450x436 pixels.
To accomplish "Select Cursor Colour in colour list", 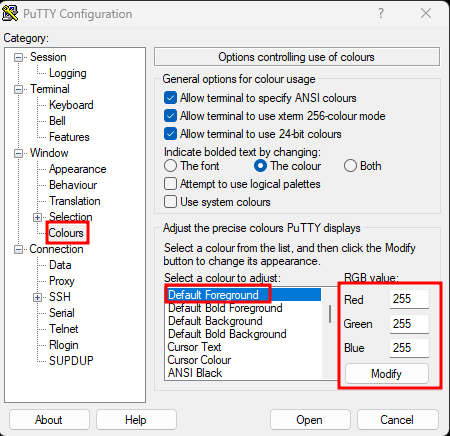I will [x=243, y=360].
